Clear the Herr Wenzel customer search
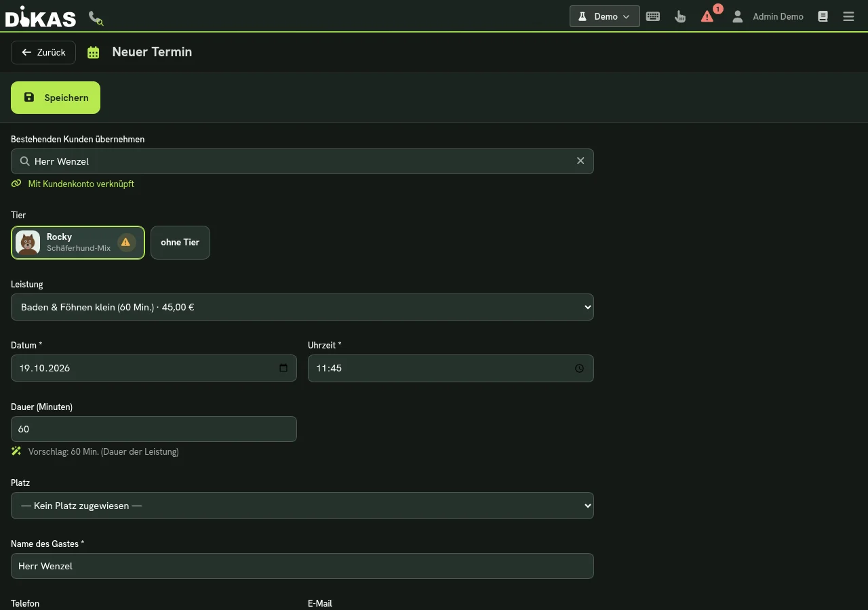The image size is (868, 610). coord(580,161)
